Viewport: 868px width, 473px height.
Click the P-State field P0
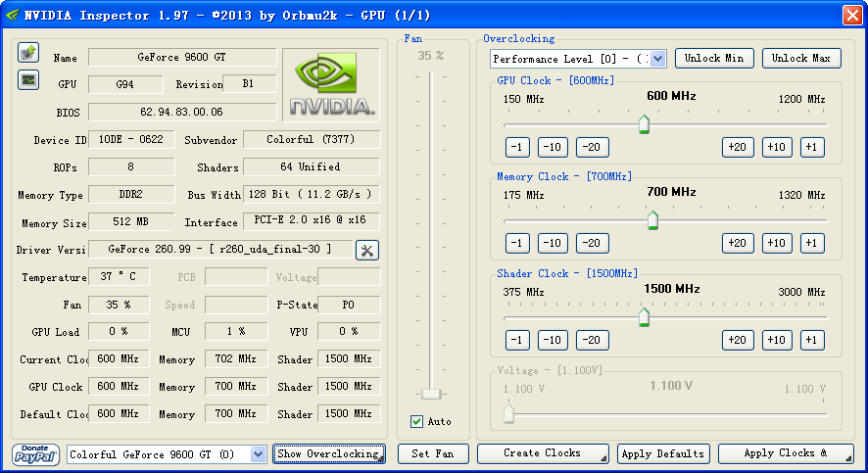pyautogui.click(x=349, y=305)
